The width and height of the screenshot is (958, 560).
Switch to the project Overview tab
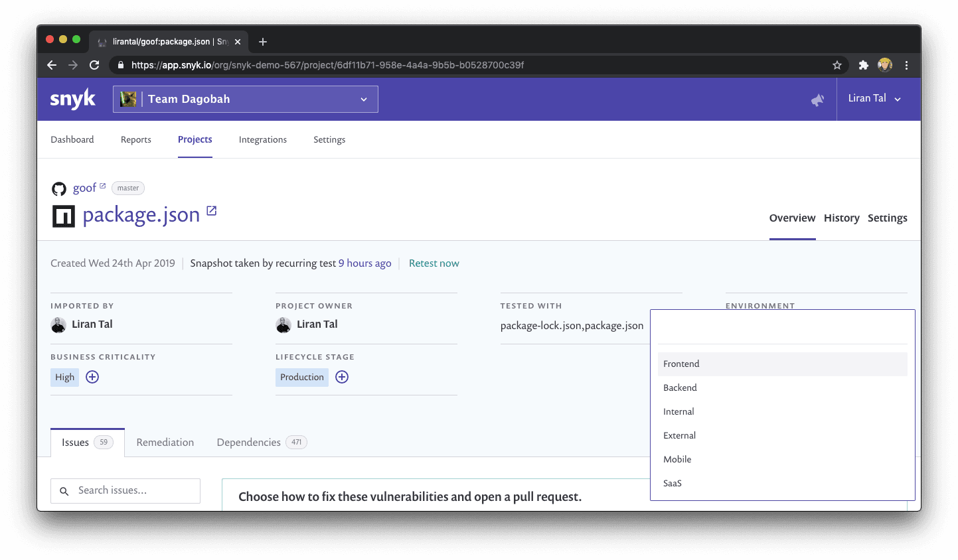(792, 218)
